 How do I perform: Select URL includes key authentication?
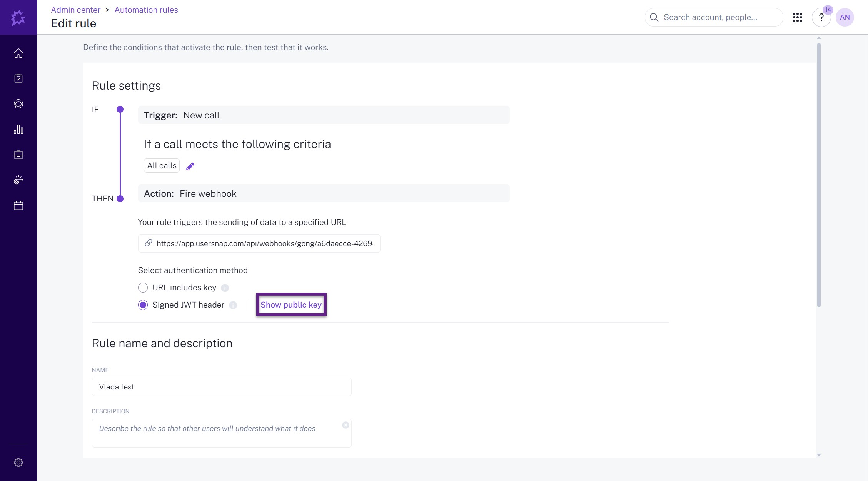coord(143,288)
